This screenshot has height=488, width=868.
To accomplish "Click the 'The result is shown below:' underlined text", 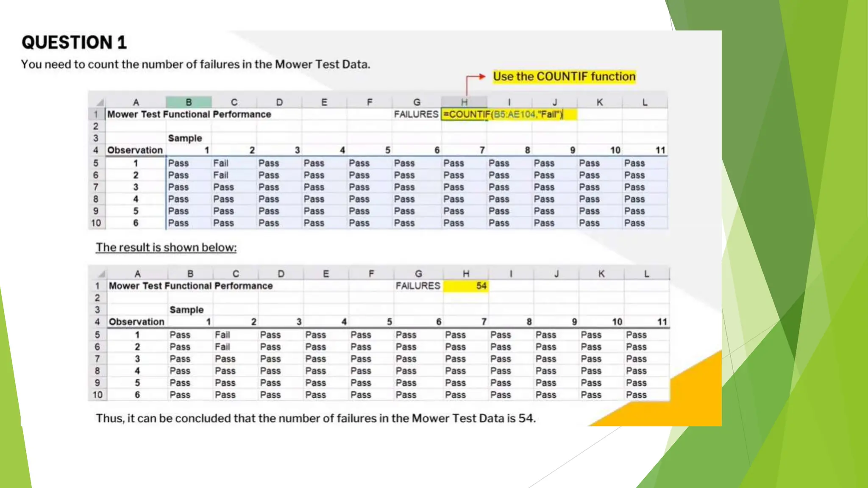I will (166, 247).
